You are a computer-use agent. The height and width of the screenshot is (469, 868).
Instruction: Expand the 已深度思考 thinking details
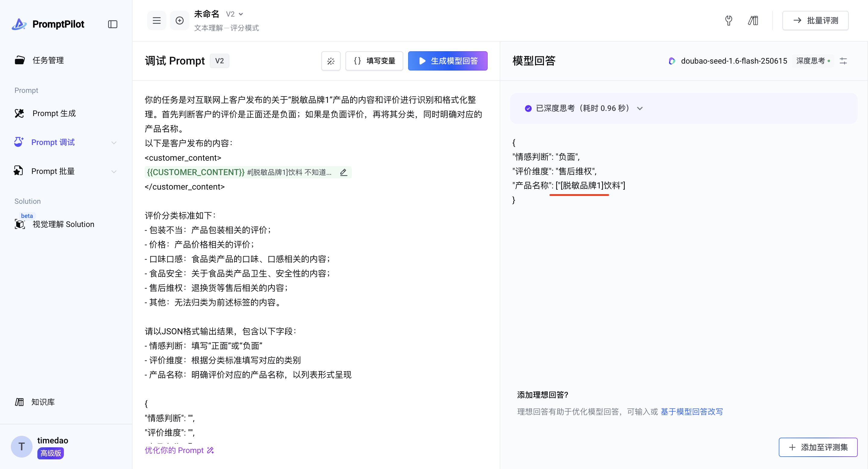[640, 109]
